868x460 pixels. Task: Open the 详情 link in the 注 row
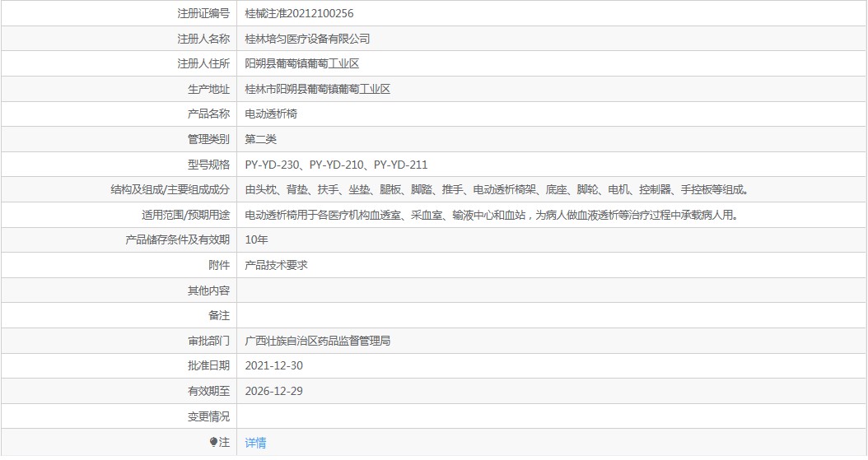point(256,443)
